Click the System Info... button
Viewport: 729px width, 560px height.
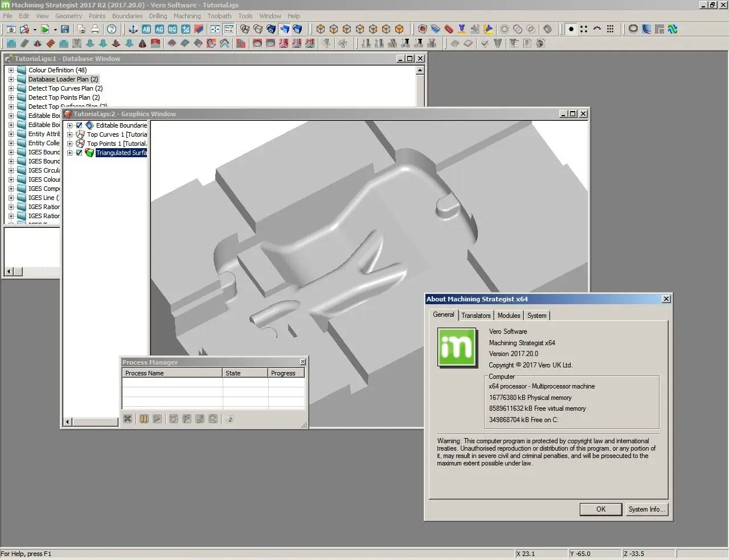[646, 509]
